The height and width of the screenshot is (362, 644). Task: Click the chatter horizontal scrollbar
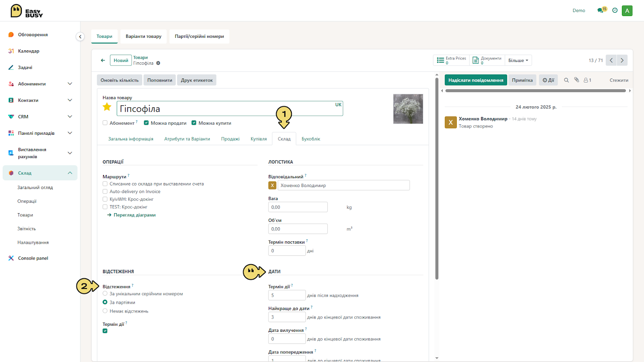[x=536, y=91]
